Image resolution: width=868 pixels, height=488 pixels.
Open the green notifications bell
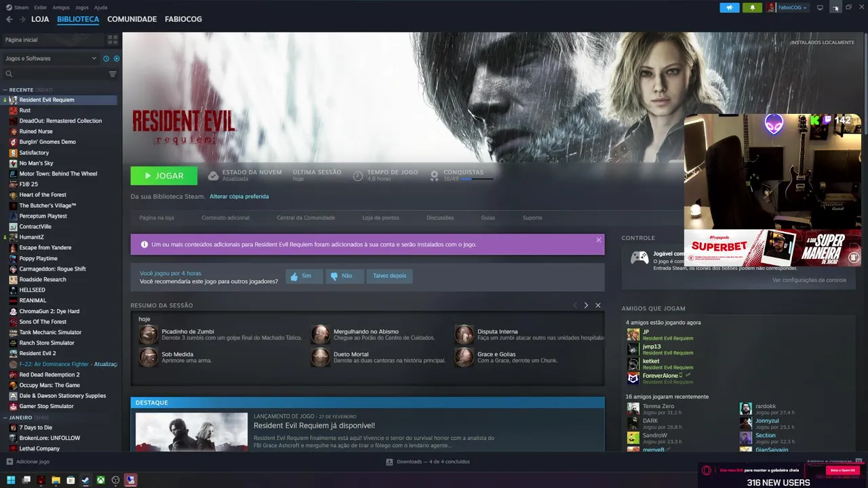[x=752, y=7]
